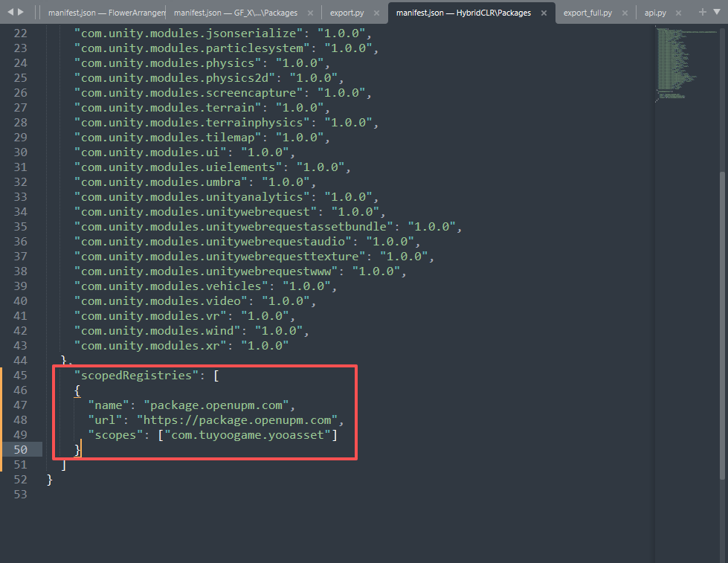728x563 pixels.
Task: Click "com.unity.modules.xr" text
Action: pyautogui.click(x=150, y=346)
